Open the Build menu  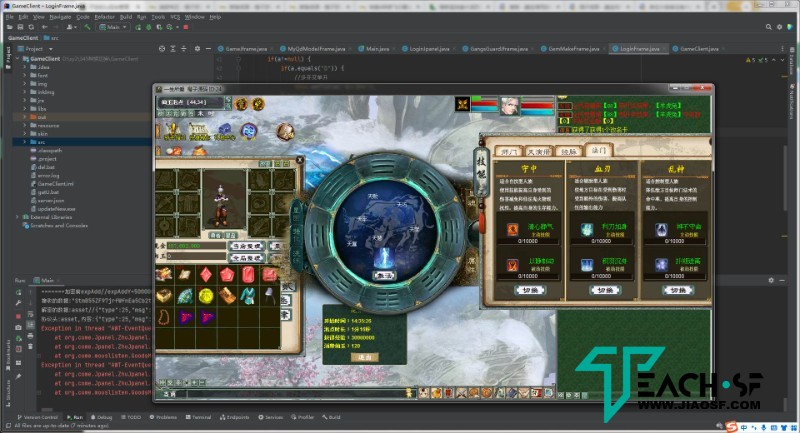pyautogui.click(x=126, y=17)
